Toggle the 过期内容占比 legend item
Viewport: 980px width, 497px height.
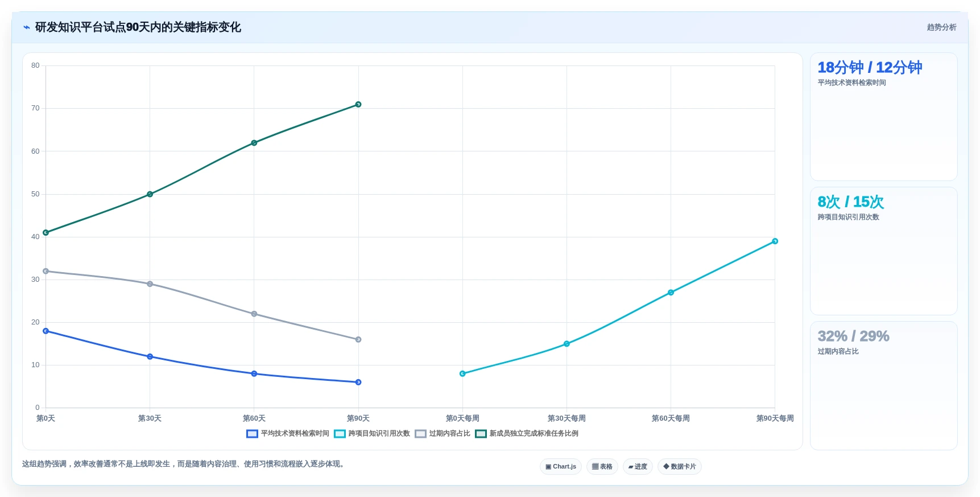[x=443, y=434]
